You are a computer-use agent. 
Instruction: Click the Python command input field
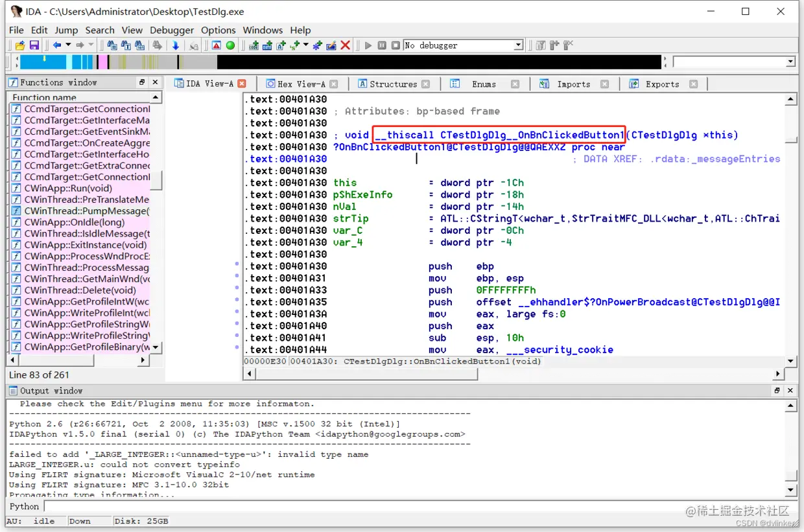[420, 507]
